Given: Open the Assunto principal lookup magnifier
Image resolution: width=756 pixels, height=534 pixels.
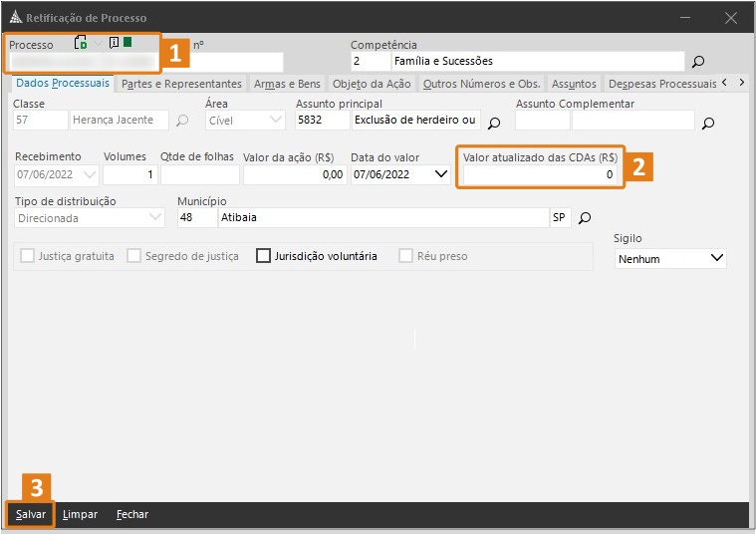Looking at the screenshot, I should [x=493, y=124].
